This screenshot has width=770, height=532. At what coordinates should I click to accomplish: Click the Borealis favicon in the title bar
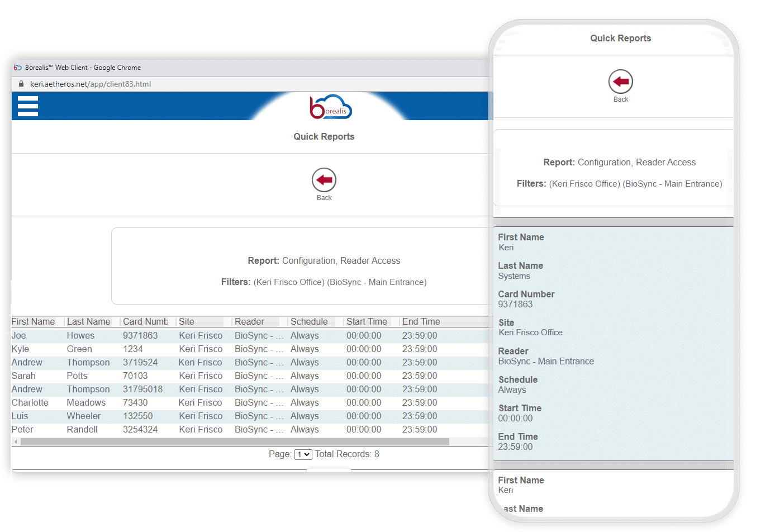[18, 68]
